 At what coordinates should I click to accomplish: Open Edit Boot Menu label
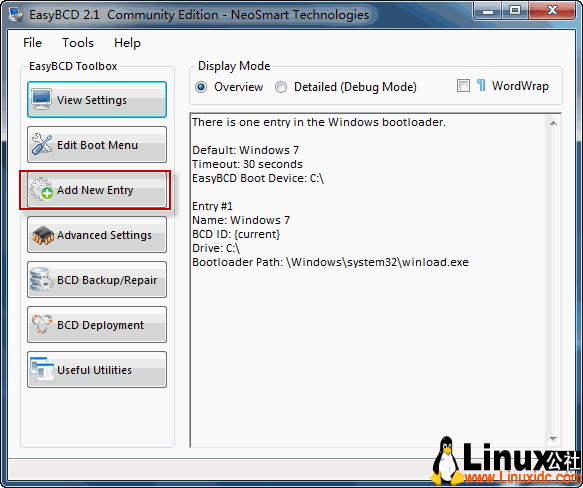[x=97, y=145]
